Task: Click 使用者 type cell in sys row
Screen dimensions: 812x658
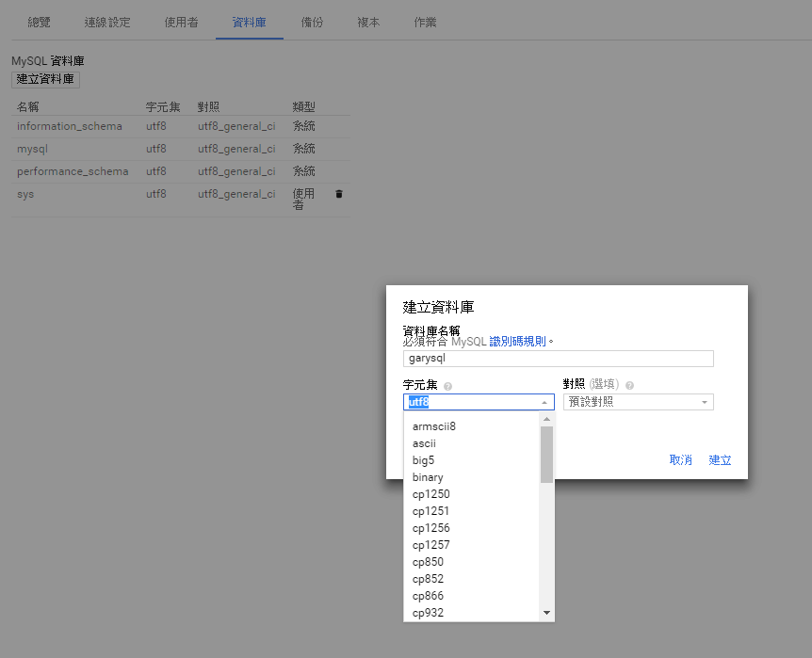Action: click(x=303, y=200)
